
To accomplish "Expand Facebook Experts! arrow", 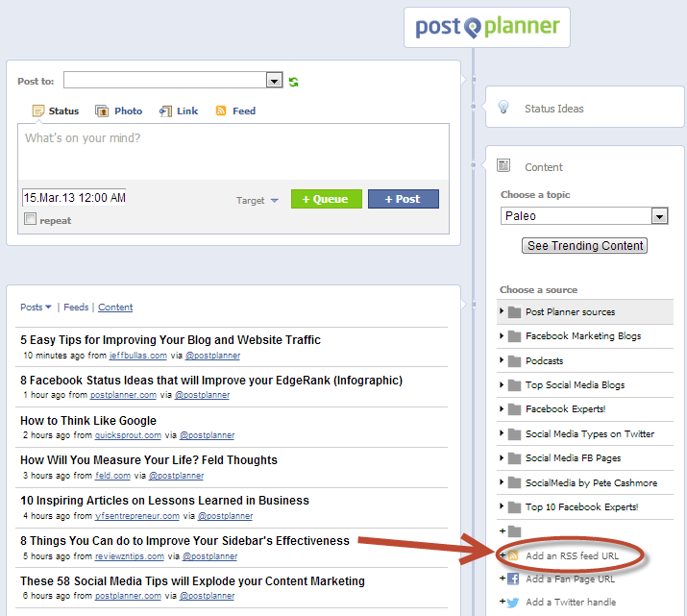I will click(x=502, y=408).
